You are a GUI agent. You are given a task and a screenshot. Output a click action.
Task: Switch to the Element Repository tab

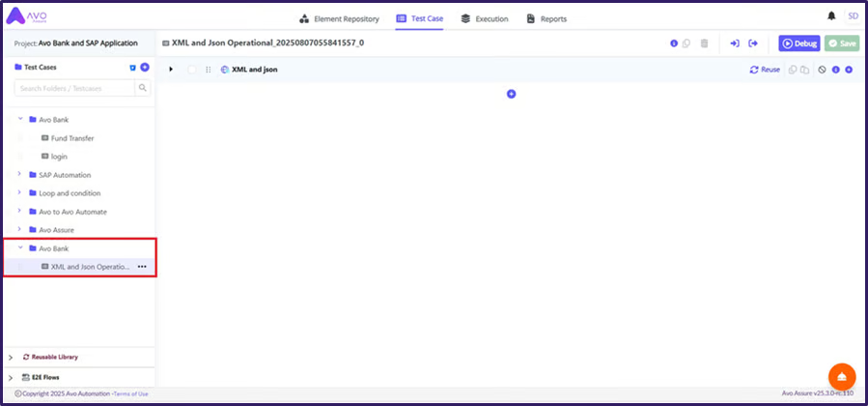pos(339,18)
